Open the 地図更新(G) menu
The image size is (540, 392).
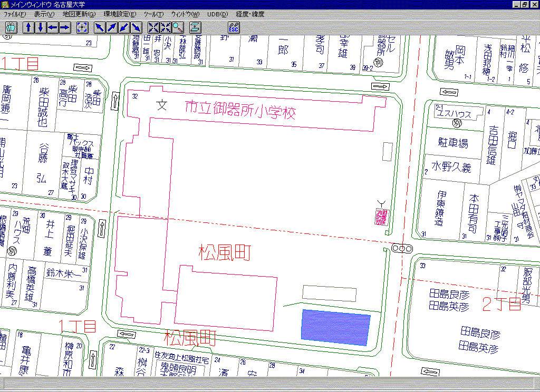point(79,14)
